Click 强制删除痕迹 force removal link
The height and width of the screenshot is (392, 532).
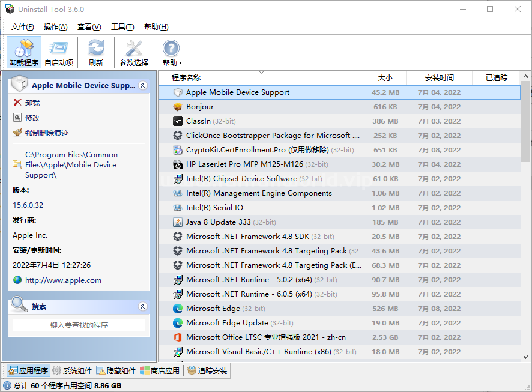(47, 133)
